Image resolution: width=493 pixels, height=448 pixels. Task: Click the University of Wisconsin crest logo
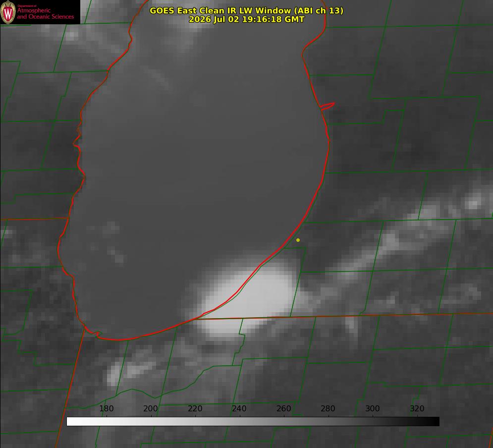[x=8, y=12]
